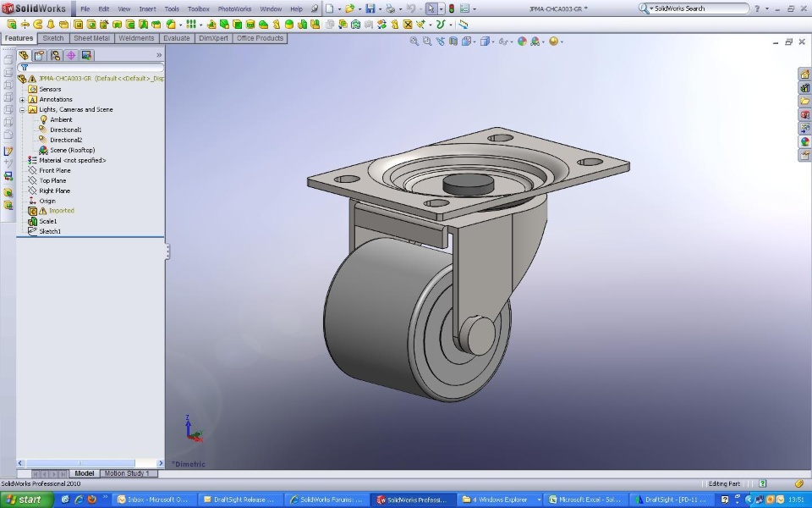This screenshot has width=812, height=508.
Task: Open the DisplayManager tab icon
Action: click(x=86, y=56)
